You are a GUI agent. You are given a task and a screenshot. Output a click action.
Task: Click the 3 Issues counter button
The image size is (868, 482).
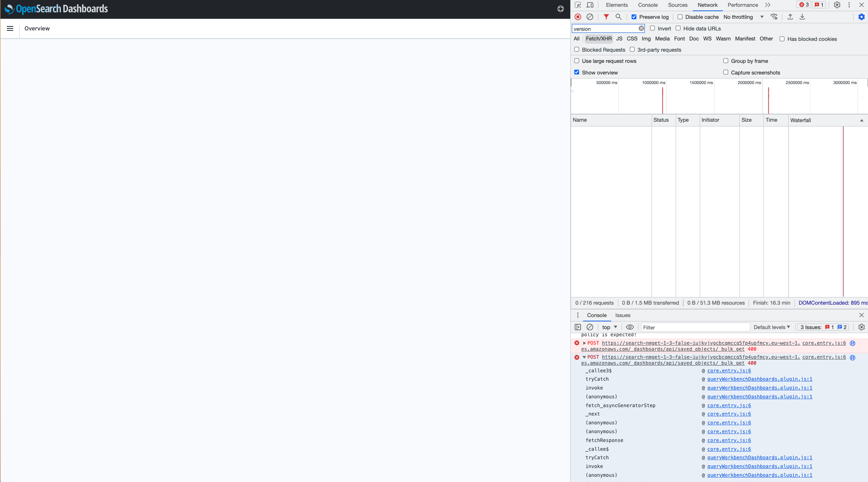click(822, 327)
